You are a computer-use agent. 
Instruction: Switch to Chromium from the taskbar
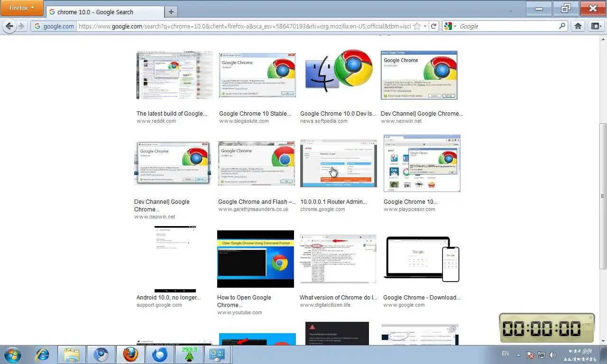click(x=101, y=355)
